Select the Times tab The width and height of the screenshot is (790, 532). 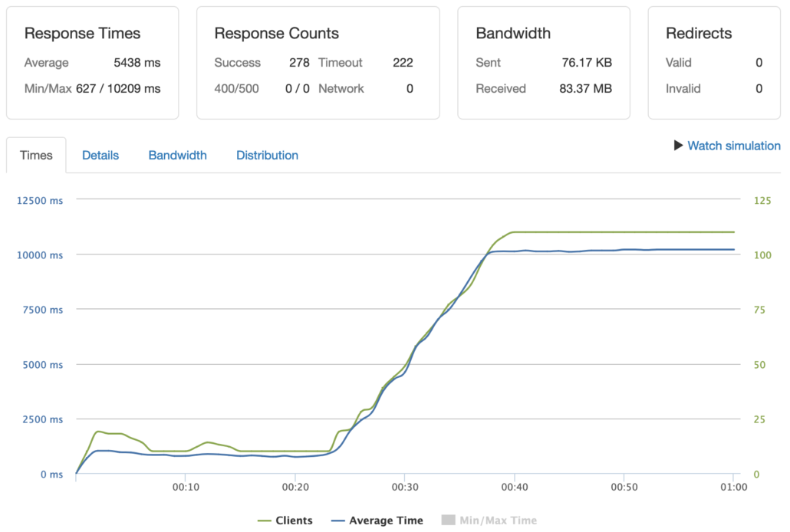coord(36,155)
